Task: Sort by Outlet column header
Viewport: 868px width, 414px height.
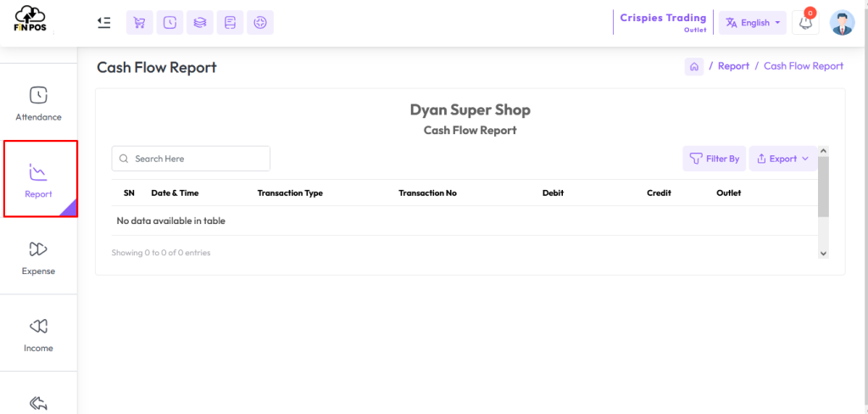Action: pos(728,193)
